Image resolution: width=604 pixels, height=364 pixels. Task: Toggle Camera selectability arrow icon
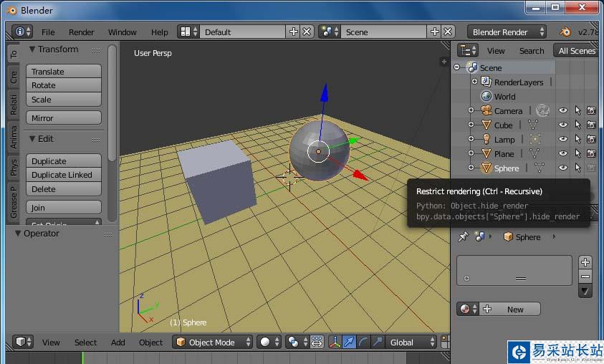[x=577, y=110]
